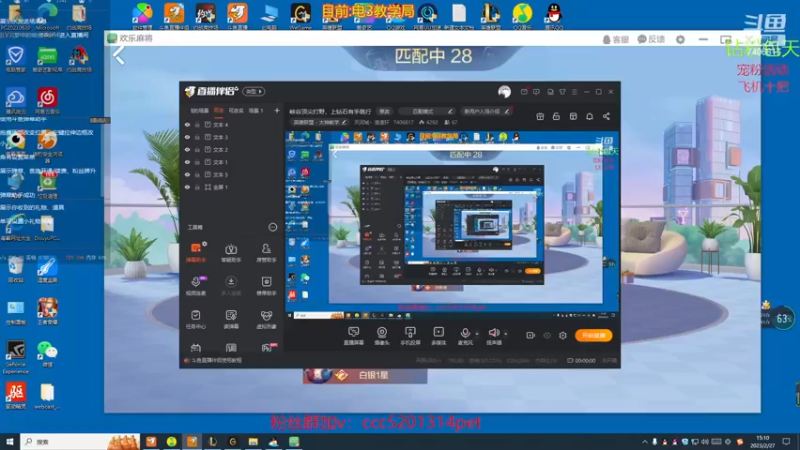This screenshot has width=800, height=450.
Task: Open the user avatar in companion app
Action: (x=504, y=92)
